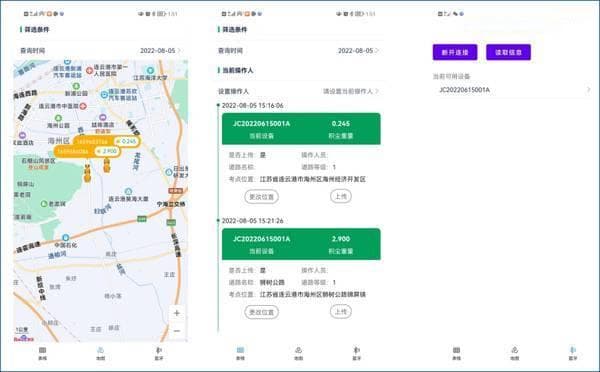Expand available device JC20220615001A row chevron
Viewport: 600px width, 372px height.
[589, 90]
